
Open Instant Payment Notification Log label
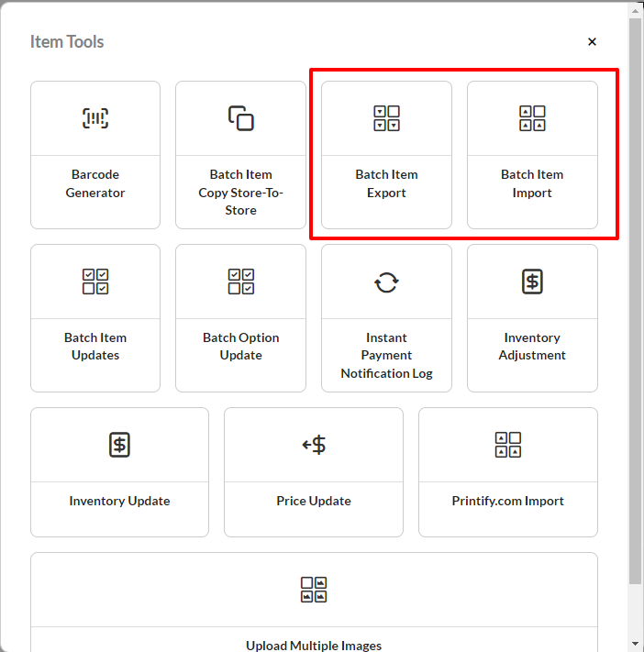pos(386,356)
